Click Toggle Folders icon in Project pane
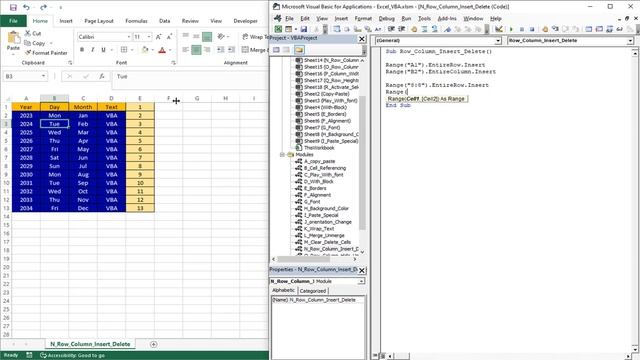 click(x=299, y=50)
